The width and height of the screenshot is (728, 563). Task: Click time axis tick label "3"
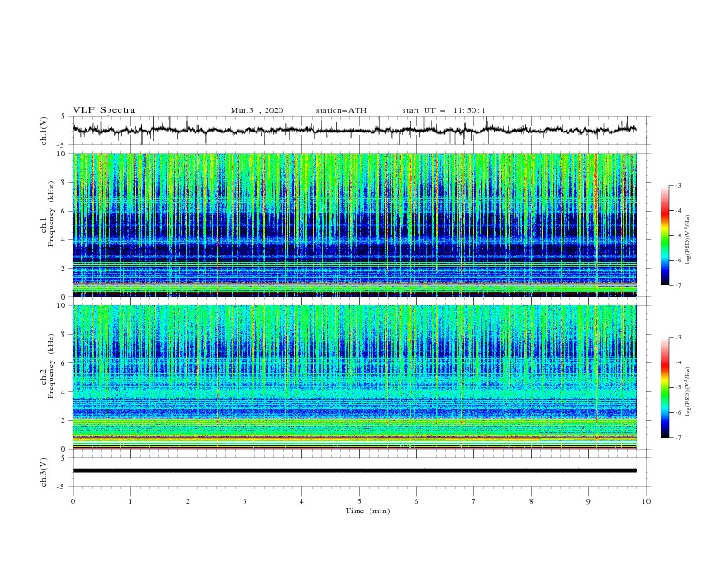tap(245, 501)
